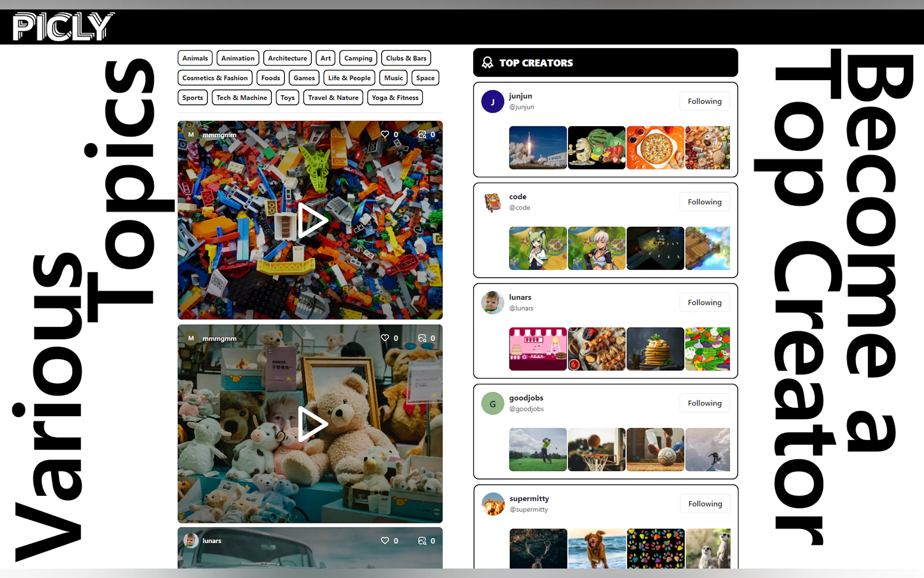
Task: Open junjun's purple J avatar
Action: pos(492,101)
